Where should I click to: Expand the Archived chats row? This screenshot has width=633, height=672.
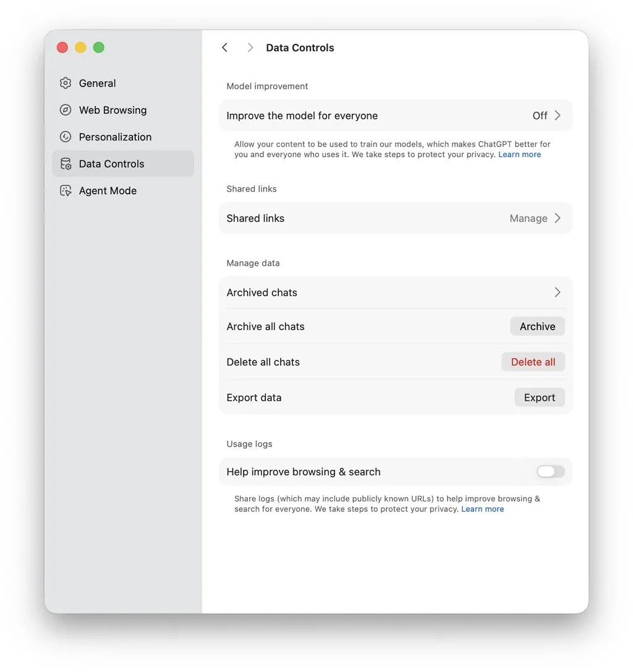pos(396,292)
